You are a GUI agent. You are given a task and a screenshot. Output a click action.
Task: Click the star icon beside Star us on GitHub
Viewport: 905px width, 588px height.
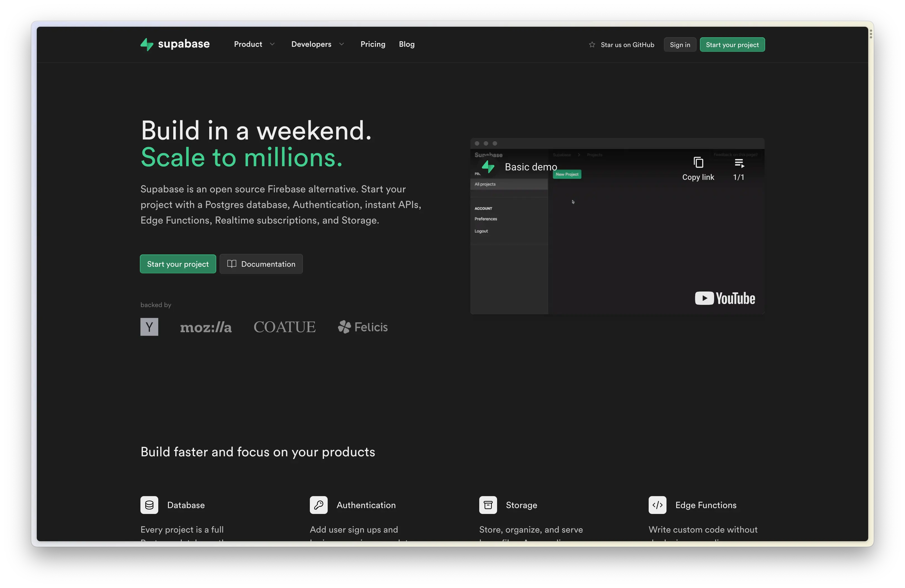pos(592,45)
